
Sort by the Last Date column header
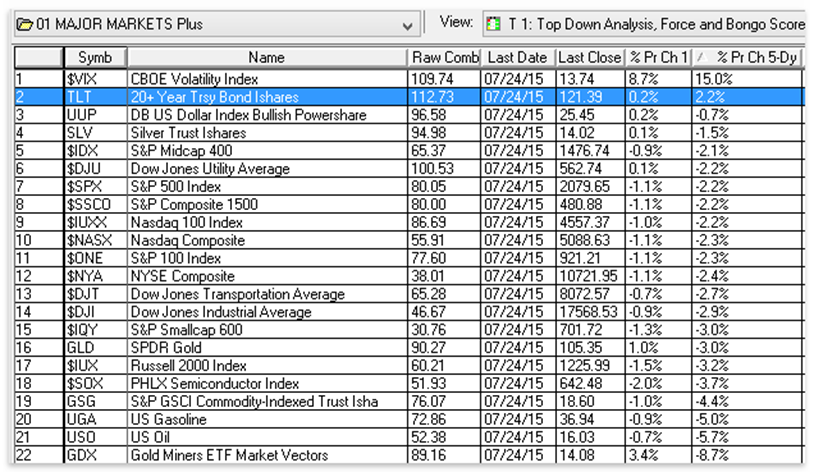(518, 57)
